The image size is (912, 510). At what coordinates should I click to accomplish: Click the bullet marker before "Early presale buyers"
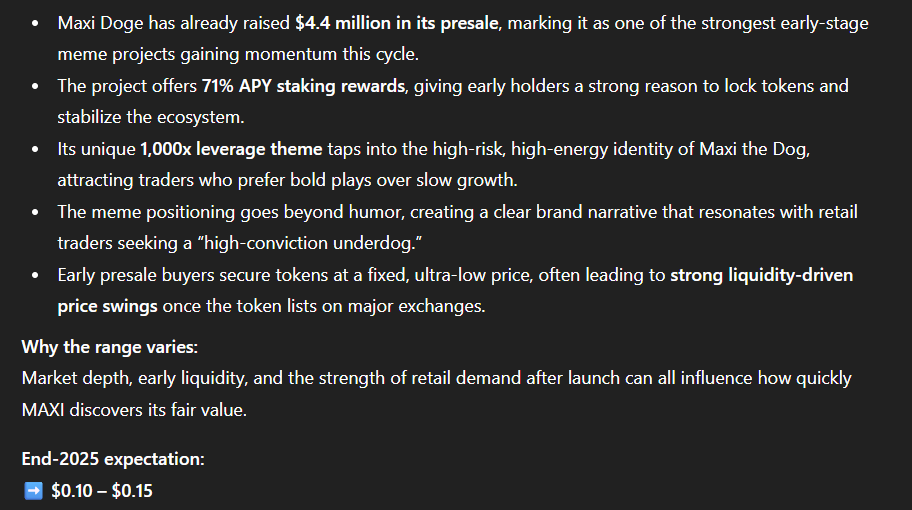tap(37, 276)
